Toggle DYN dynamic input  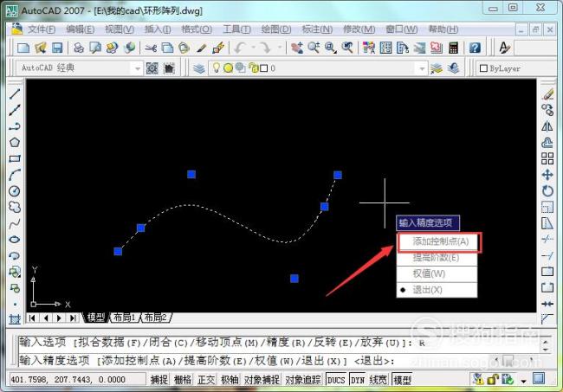357,379
